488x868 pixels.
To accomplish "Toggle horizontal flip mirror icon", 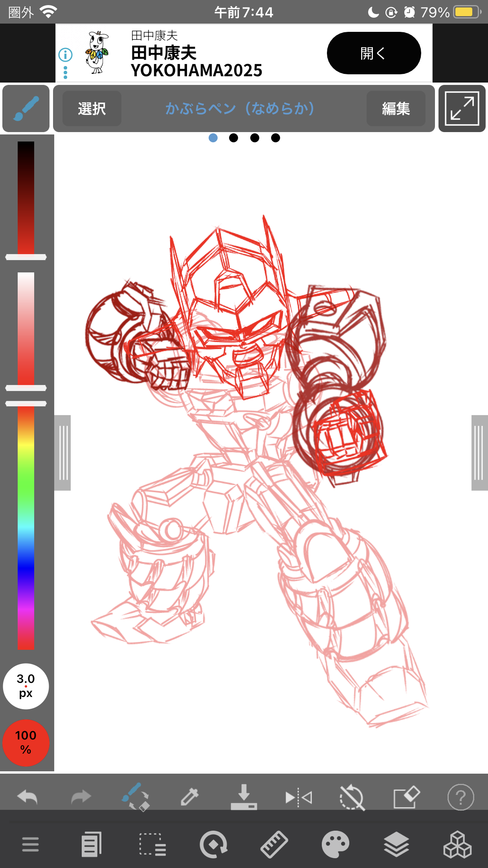I will coord(299,797).
